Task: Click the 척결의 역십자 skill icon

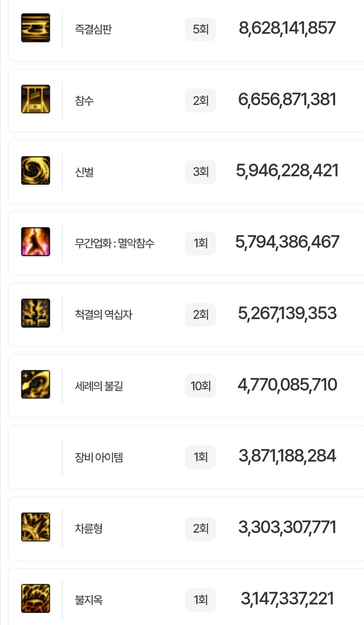Action: (x=36, y=313)
